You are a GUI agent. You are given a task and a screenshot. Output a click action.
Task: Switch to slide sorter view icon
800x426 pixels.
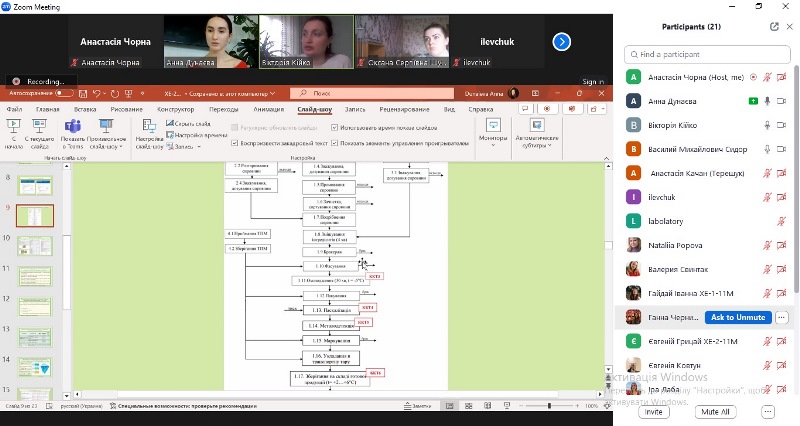tap(468, 406)
